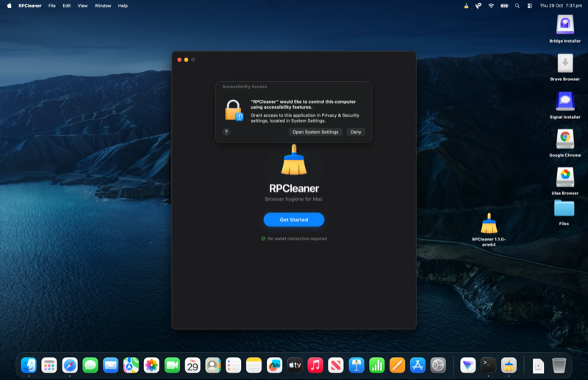
Task: Close the RPCleaner window with the red button
Action: coord(179,60)
